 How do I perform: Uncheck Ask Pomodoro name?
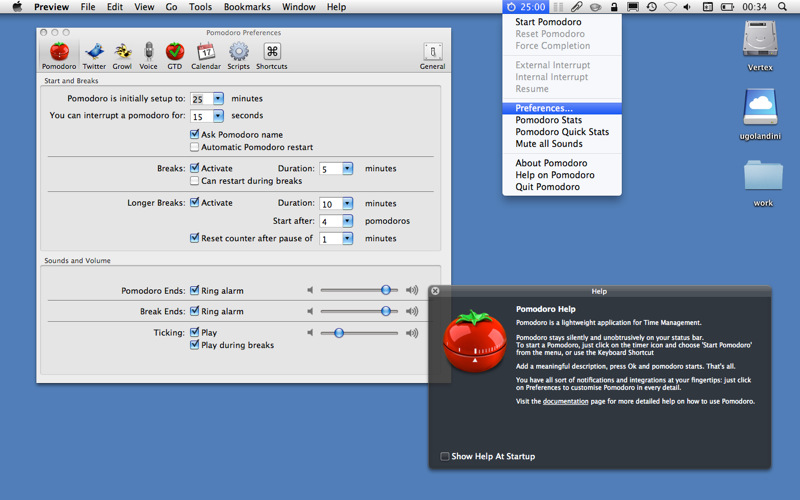[194, 134]
